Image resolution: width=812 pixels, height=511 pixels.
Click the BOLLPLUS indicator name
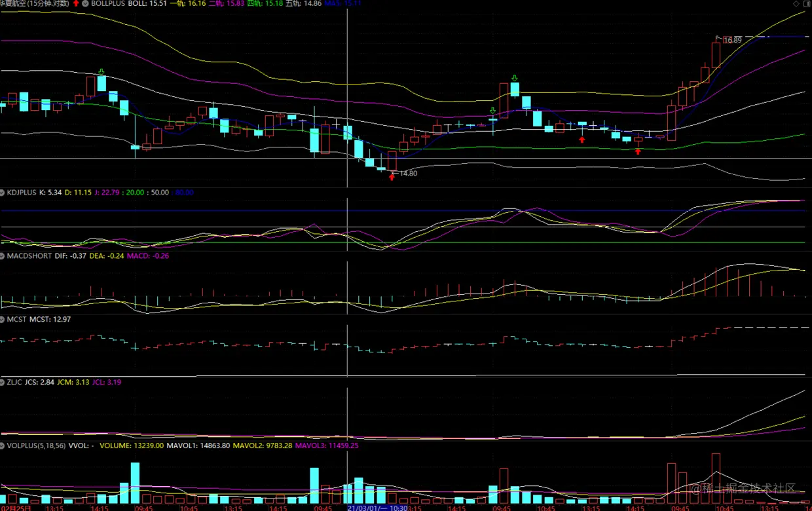pos(108,3)
